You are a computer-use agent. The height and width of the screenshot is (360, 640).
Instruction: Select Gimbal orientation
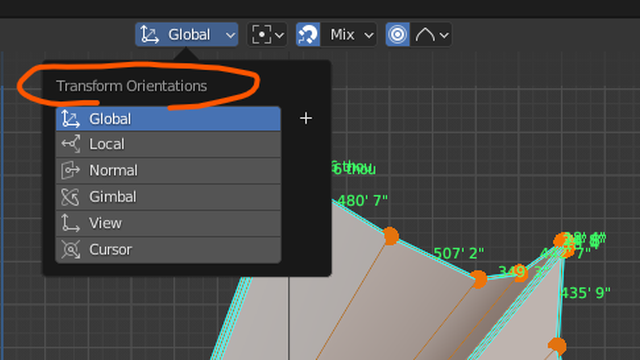(168, 197)
